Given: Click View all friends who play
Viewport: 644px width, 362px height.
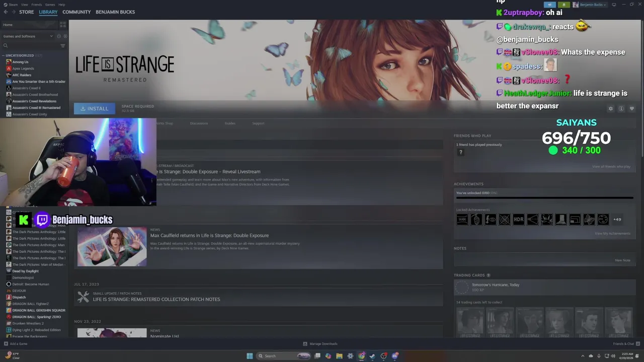Looking at the screenshot, I should pyautogui.click(x=611, y=166).
